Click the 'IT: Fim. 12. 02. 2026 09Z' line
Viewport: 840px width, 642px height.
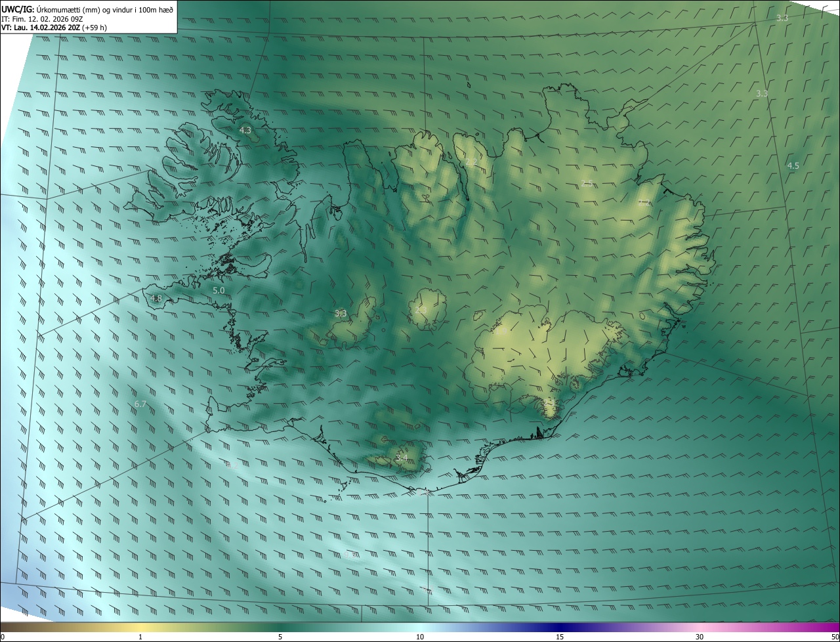tap(42, 18)
